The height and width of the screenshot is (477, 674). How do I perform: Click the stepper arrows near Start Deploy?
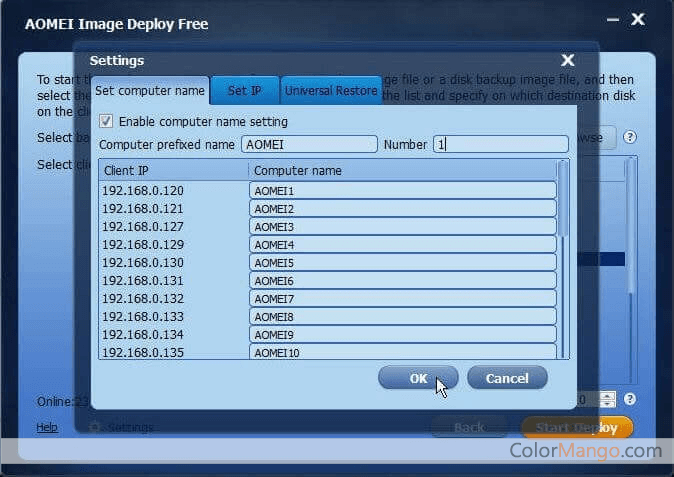tap(607, 399)
